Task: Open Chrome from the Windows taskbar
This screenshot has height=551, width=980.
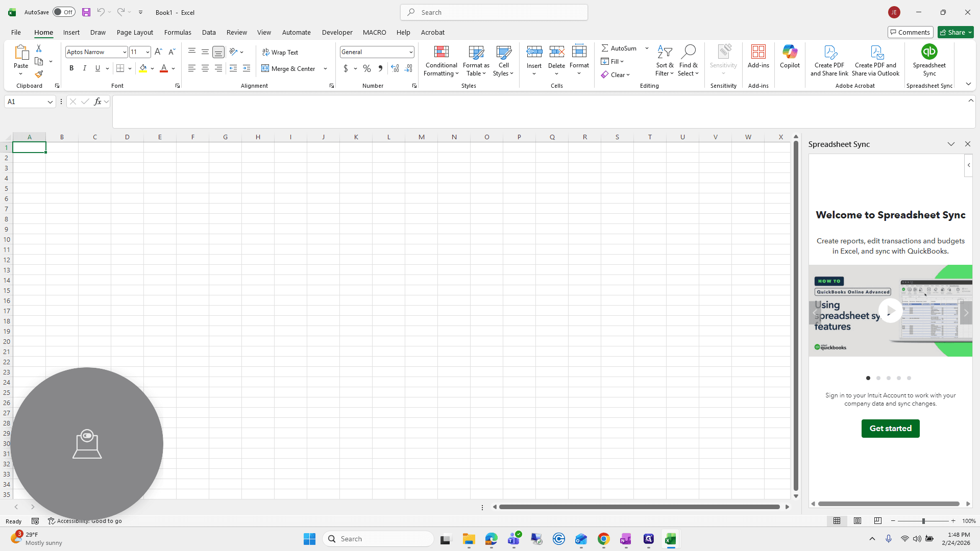Action: (x=603, y=539)
